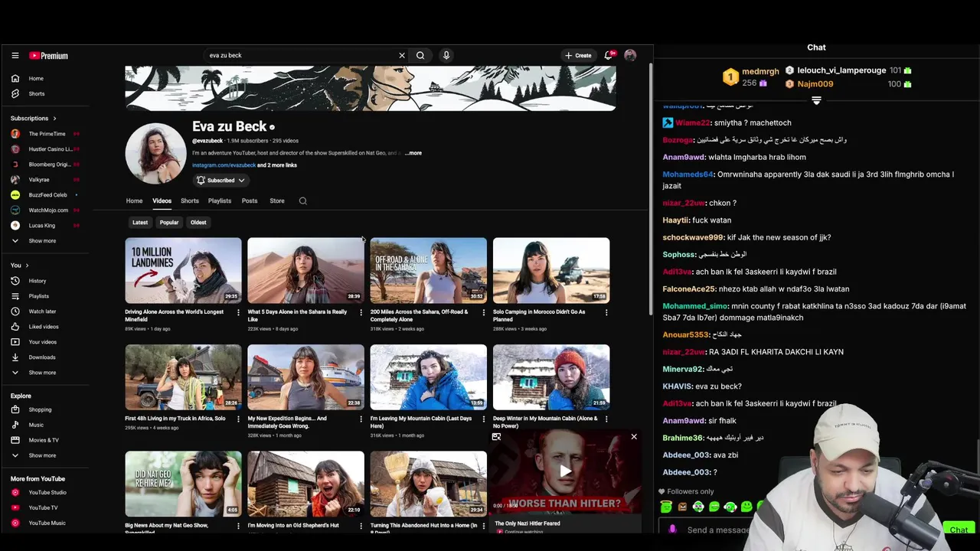Open YouTube TV link
This screenshot has height=551, width=980.
pos(43,507)
